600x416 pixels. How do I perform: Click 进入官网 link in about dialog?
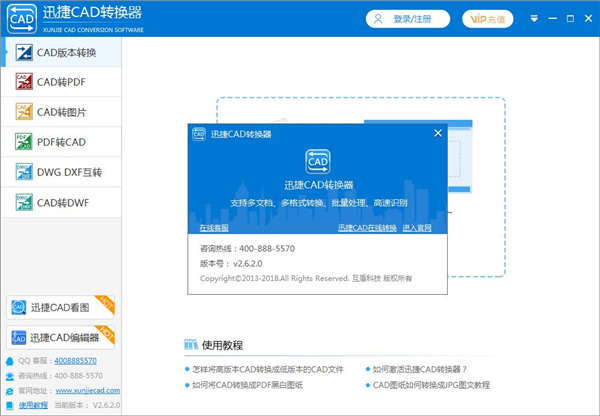[x=417, y=228]
